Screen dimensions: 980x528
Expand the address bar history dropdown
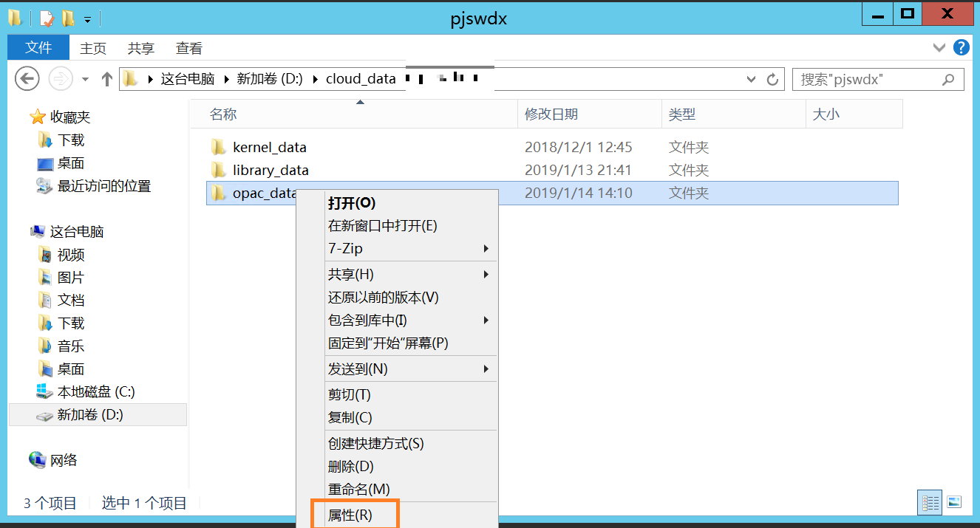[751, 79]
